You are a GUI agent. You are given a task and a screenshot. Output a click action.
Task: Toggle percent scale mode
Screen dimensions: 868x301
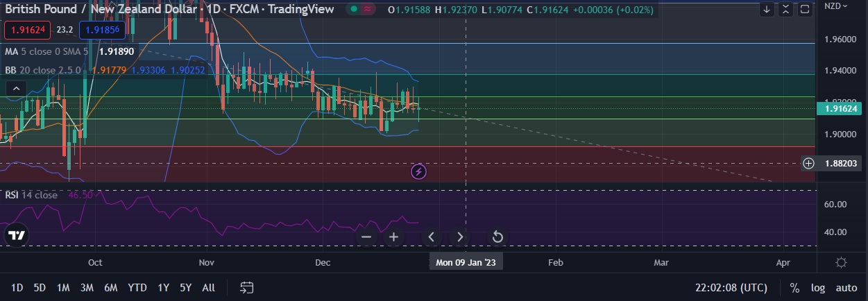click(794, 287)
